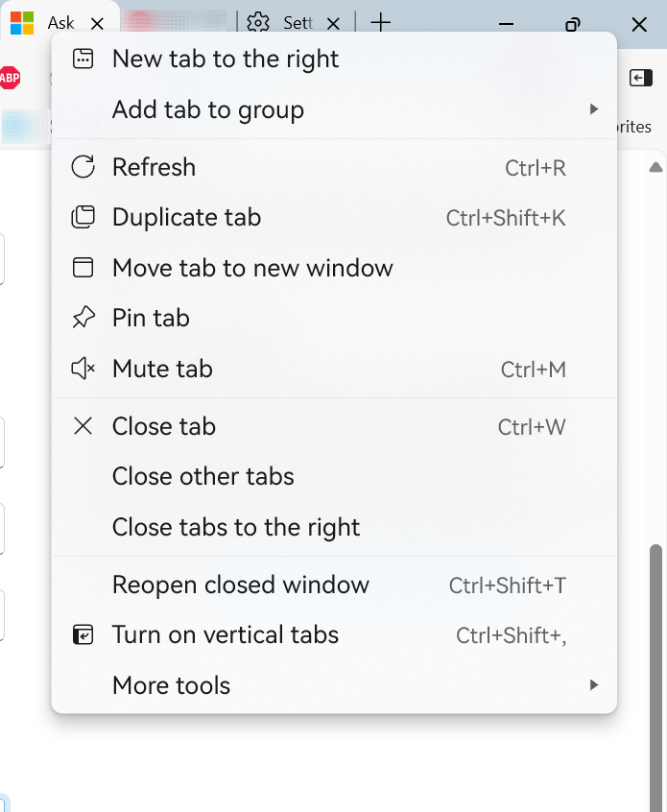Select the Refresh icon in the context menu
Screen dimensions: 667x812
[83, 167]
